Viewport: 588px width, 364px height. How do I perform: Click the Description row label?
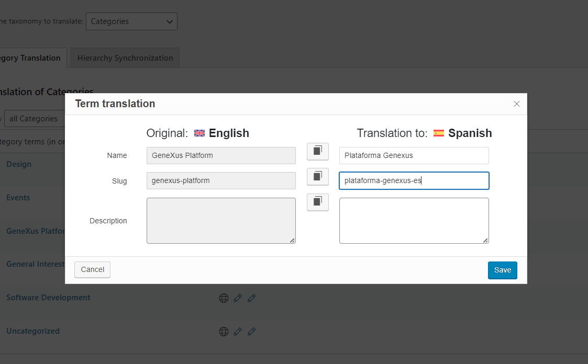click(x=108, y=221)
